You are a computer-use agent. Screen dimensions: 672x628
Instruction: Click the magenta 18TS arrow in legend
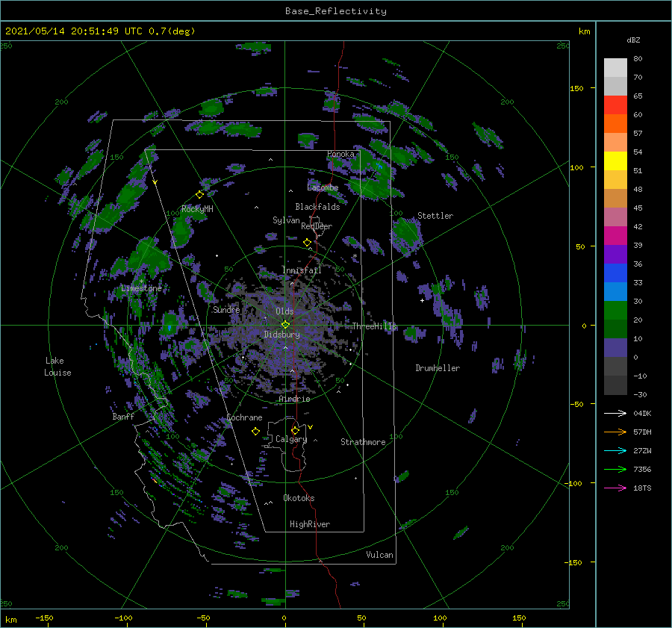(x=615, y=488)
